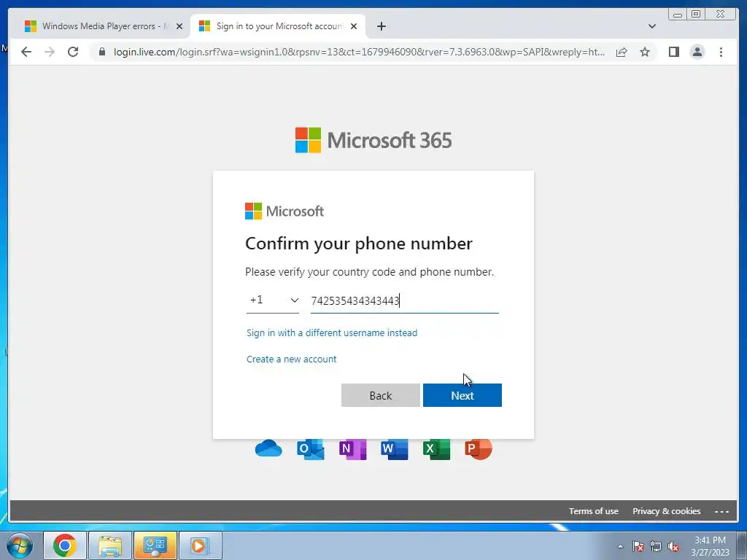This screenshot has width=747, height=560.
Task: Expand the tab search chevron
Action: (x=652, y=26)
